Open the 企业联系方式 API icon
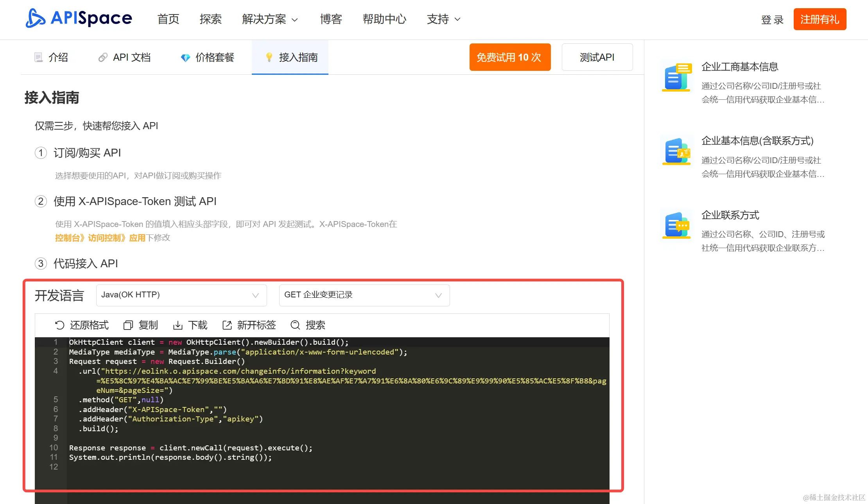This screenshot has height=504, width=868. click(677, 225)
